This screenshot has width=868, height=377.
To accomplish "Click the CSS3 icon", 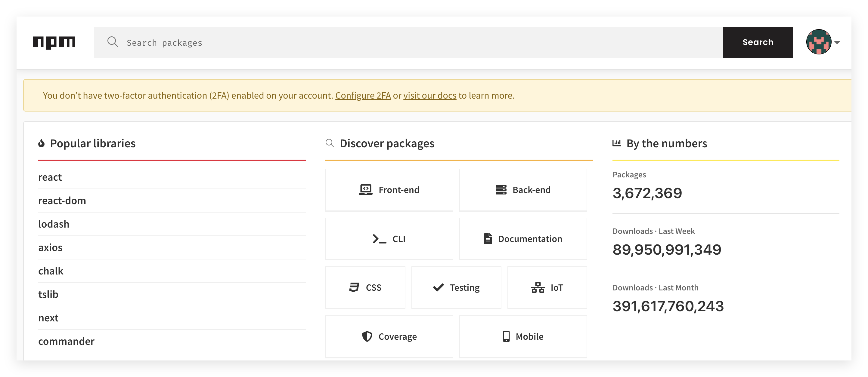I will point(354,287).
